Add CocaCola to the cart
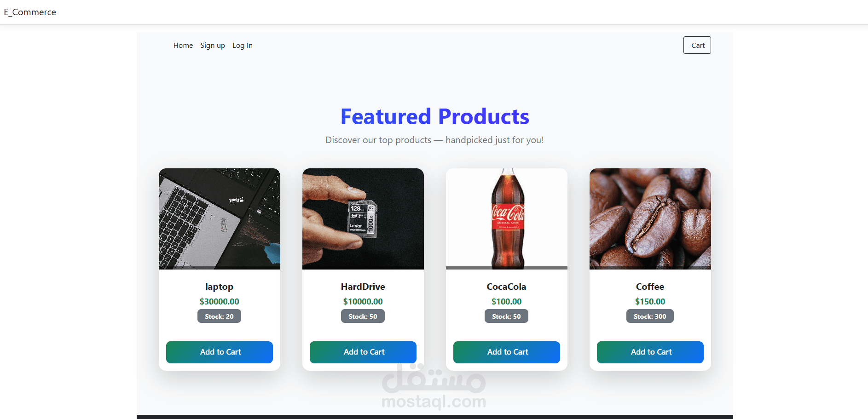 (507, 352)
